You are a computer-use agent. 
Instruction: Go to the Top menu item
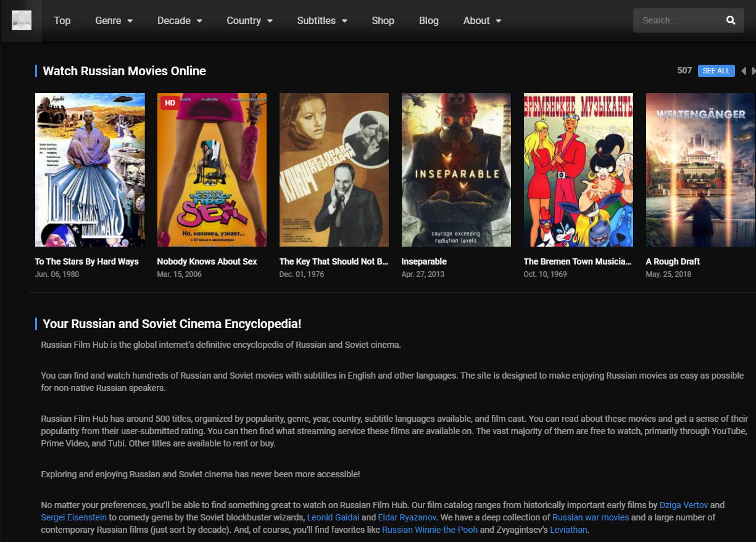tap(62, 20)
